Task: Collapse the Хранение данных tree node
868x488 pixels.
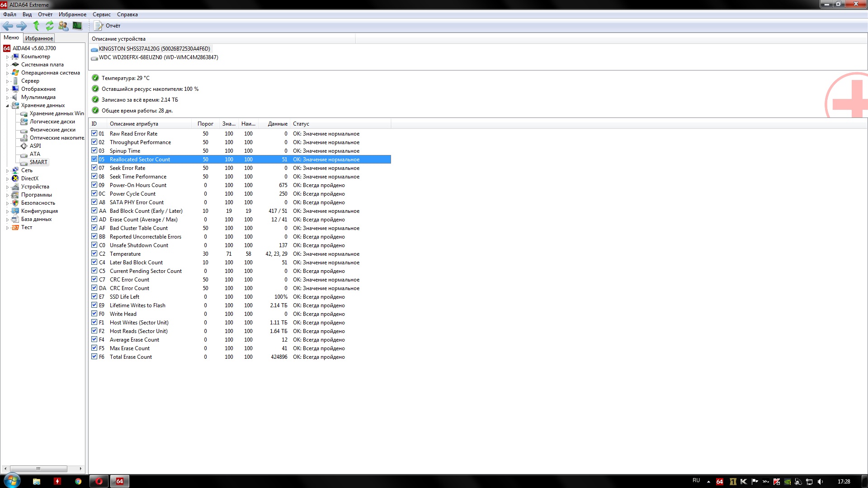Action: [x=7, y=106]
